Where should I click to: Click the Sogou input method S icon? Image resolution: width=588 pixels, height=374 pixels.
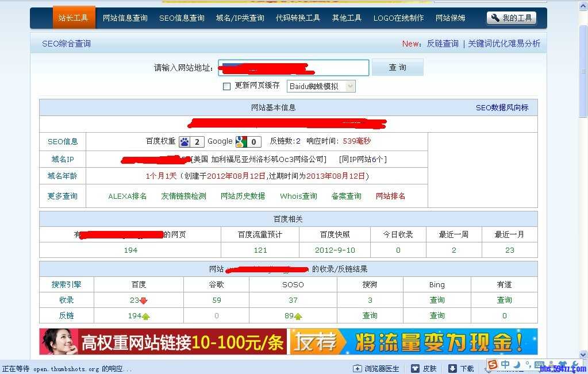pyautogui.click(x=492, y=364)
